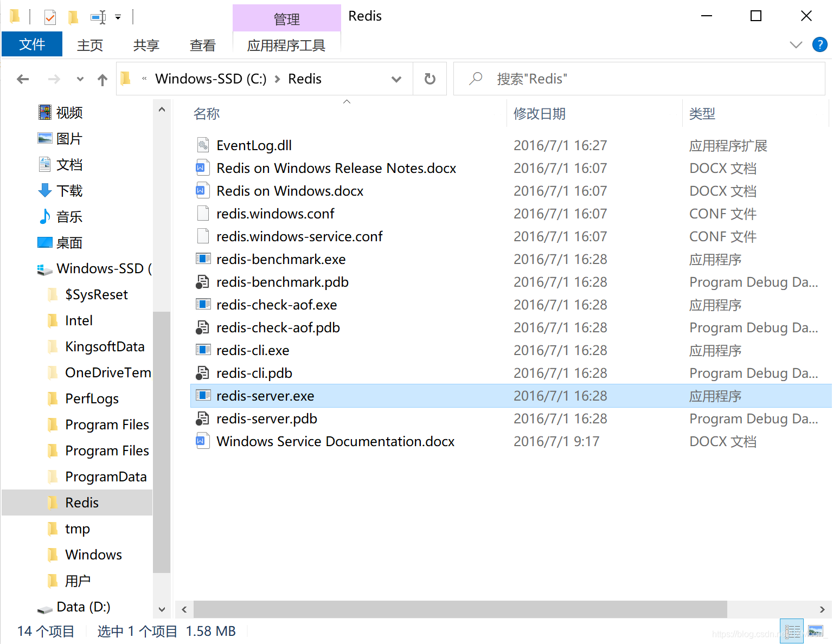Select the Redis on Windows.docx file icon
Screen dimensions: 833x644
coord(203,191)
